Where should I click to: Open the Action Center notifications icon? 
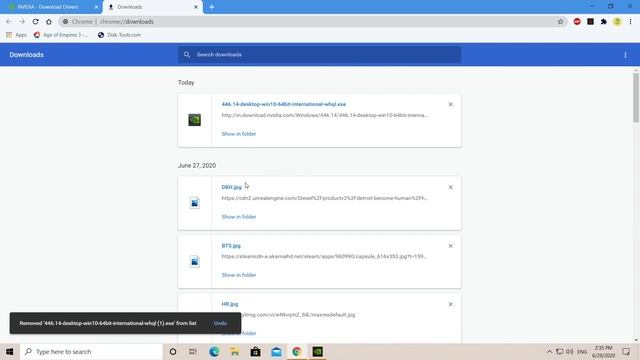[x=626, y=351]
